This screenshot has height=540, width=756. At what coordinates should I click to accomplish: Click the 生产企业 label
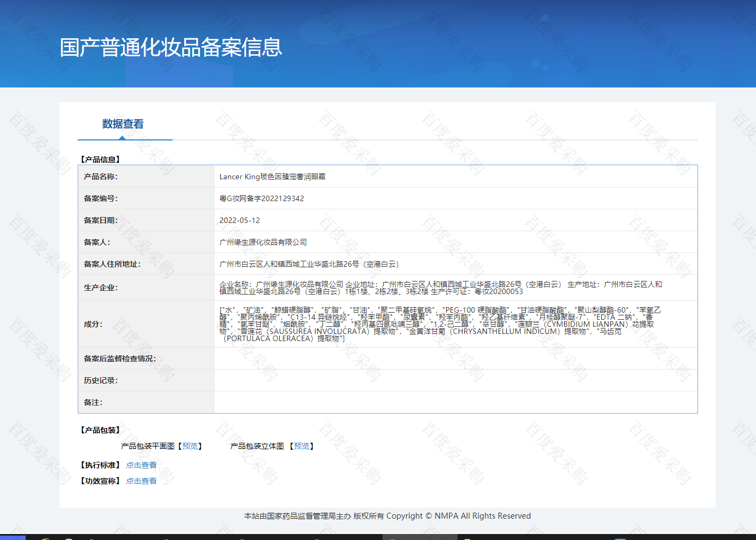tap(101, 287)
